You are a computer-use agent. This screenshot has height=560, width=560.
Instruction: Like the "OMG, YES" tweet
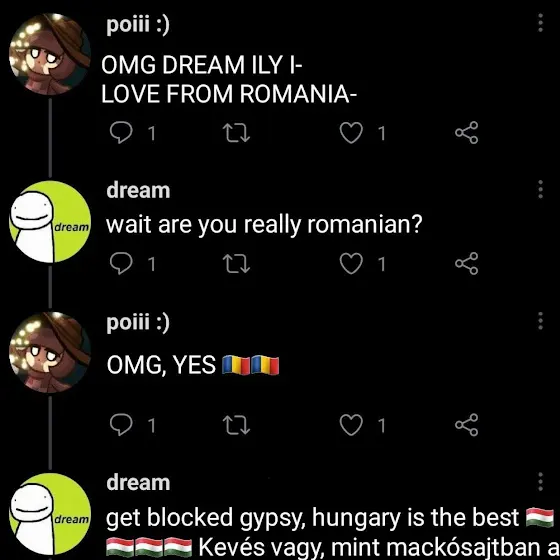(351, 425)
